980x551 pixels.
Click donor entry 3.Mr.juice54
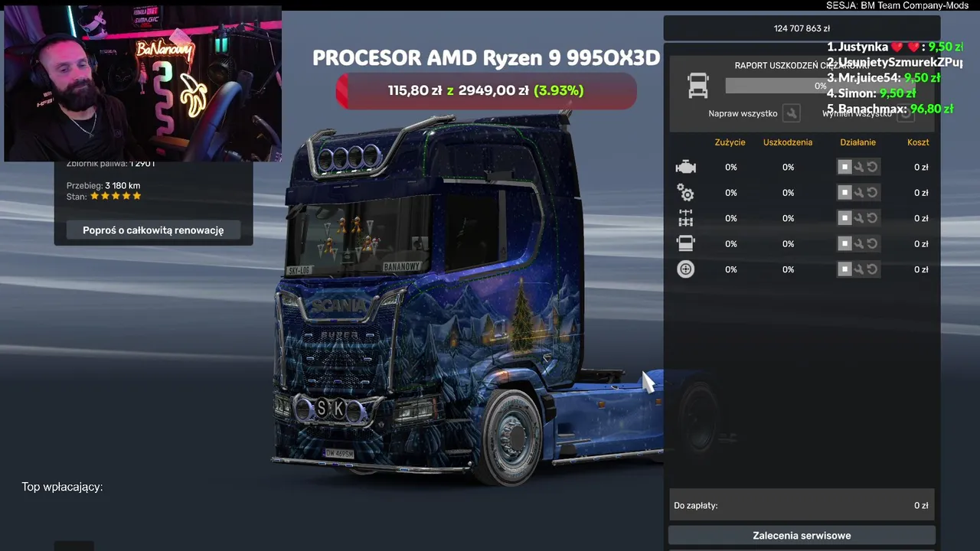point(884,77)
